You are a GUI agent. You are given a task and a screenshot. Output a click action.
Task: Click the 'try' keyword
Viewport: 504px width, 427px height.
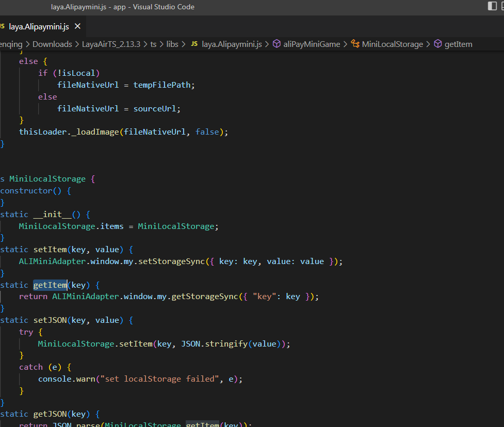click(x=26, y=332)
